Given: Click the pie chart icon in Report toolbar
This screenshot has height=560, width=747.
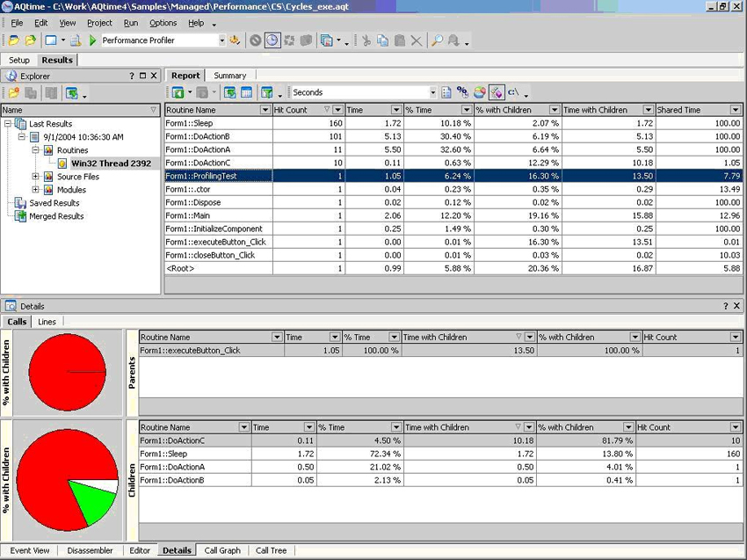Looking at the screenshot, I should 479,92.
